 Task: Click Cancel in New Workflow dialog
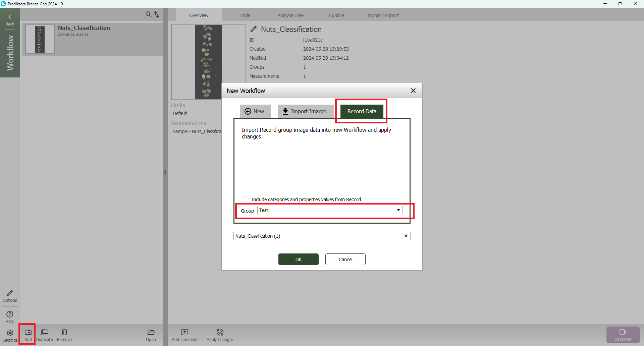tap(345, 259)
